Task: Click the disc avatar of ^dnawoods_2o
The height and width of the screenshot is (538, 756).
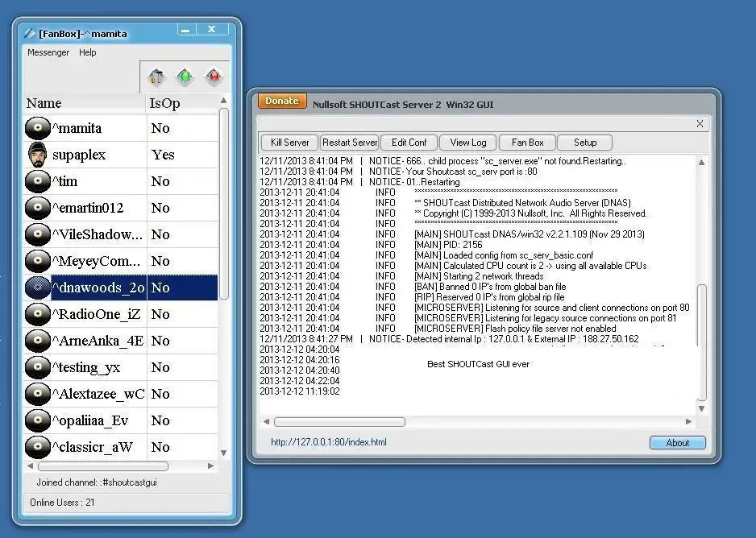Action: (x=38, y=288)
